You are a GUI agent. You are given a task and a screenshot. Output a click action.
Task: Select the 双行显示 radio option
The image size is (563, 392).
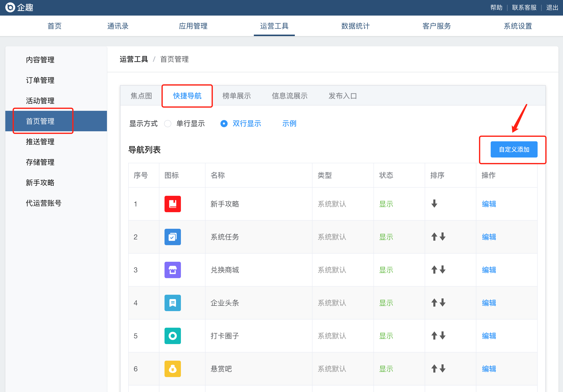click(x=224, y=123)
